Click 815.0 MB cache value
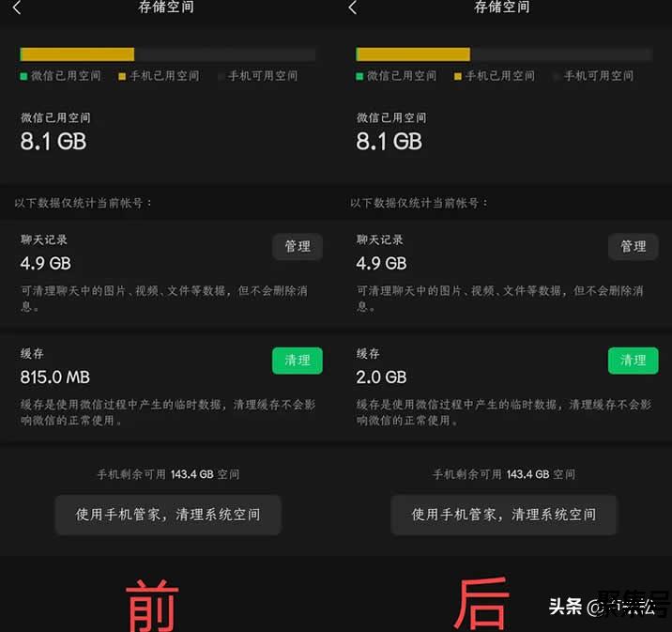The image size is (672, 632). point(54,378)
